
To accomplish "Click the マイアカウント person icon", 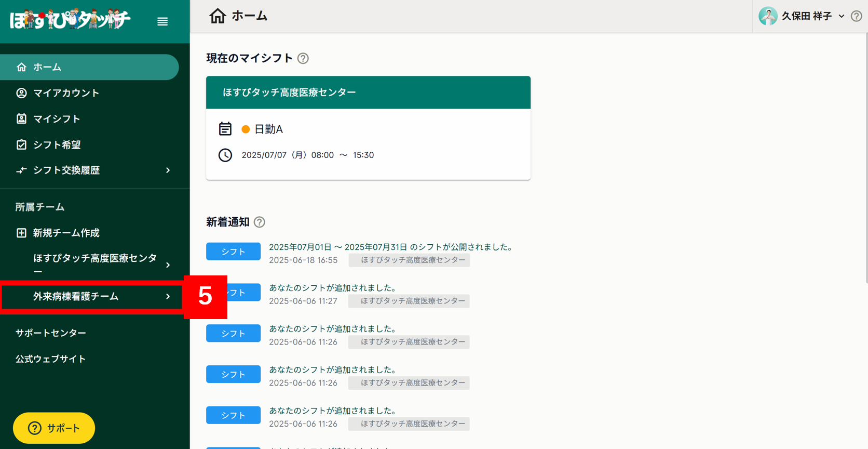I will pos(21,93).
